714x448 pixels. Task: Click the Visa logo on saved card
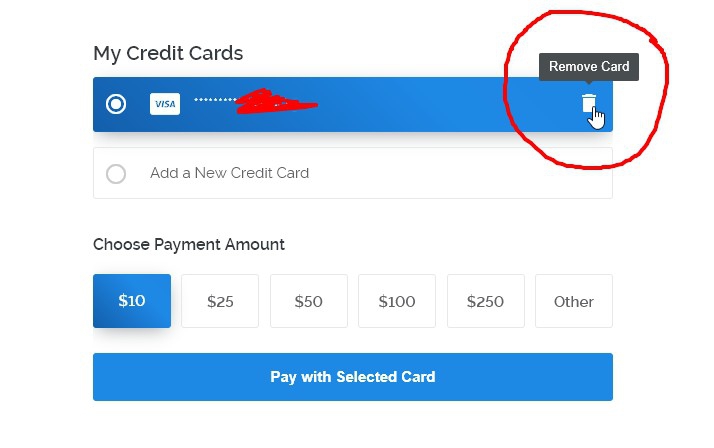coord(165,104)
